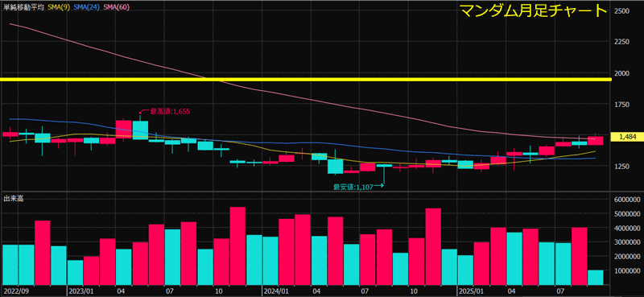
Task: Select the SMA(9) legend label
Action: click(58, 7)
